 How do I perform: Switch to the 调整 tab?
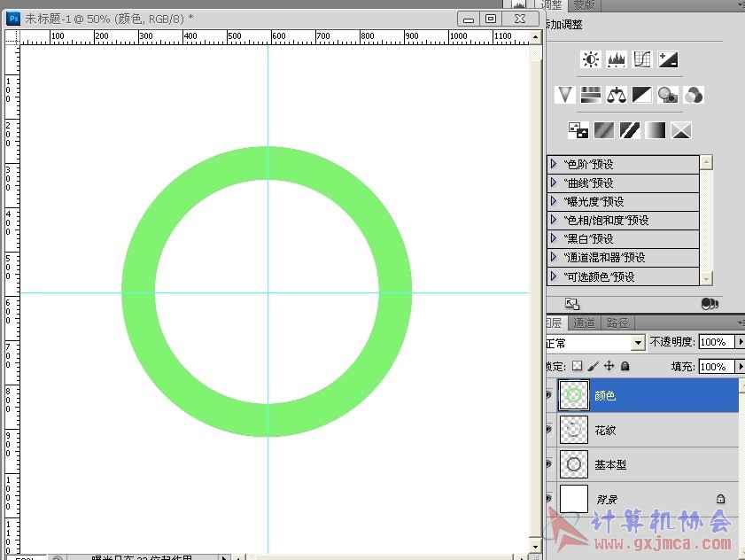tap(552, 5)
